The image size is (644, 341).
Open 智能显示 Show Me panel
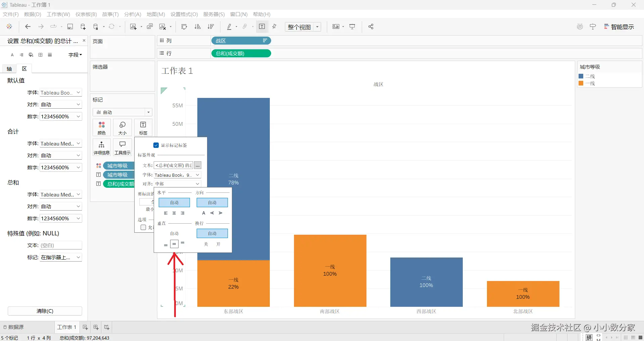[619, 27]
